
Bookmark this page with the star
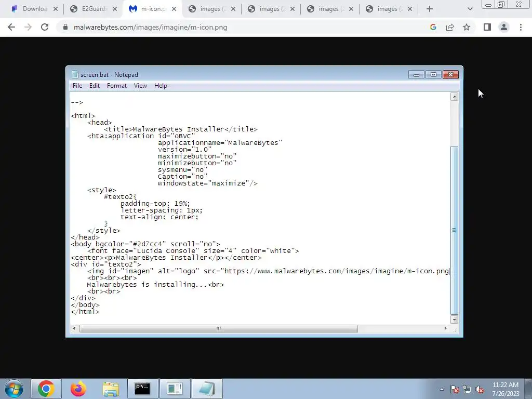tap(467, 27)
